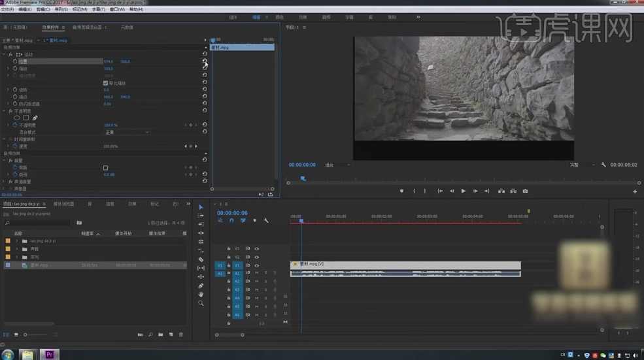Select the Razor tool in tools panel
The width and height of the screenshot is (644, 360).
coord(201,259)
